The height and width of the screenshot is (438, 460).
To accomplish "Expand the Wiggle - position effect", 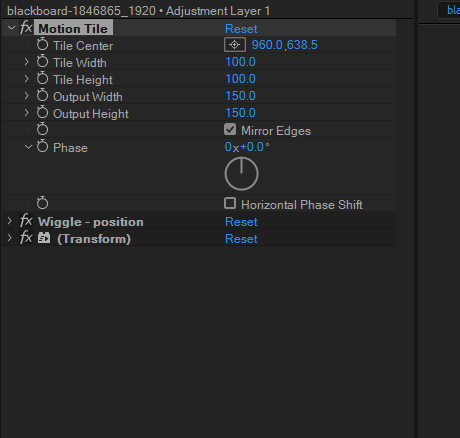I will tap(10, 221).
